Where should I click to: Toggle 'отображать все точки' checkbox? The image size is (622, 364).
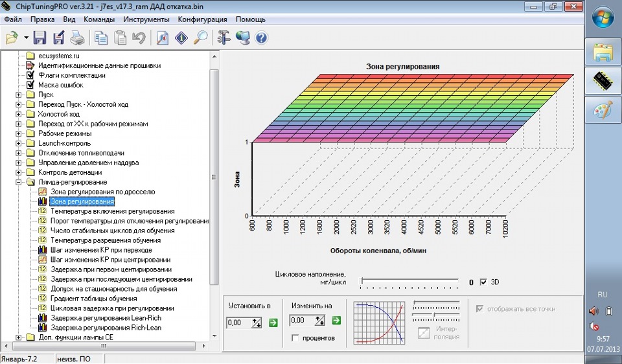pos(479,309)
